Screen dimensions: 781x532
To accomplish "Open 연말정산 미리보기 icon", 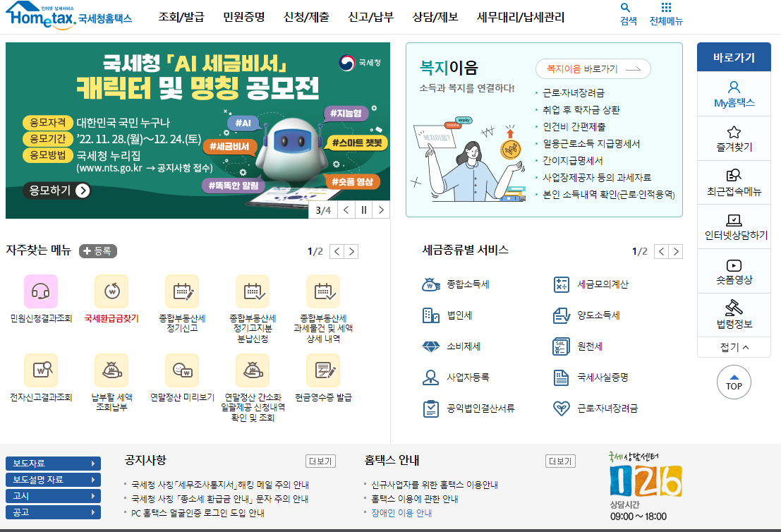I will click(x=182, y=370).
